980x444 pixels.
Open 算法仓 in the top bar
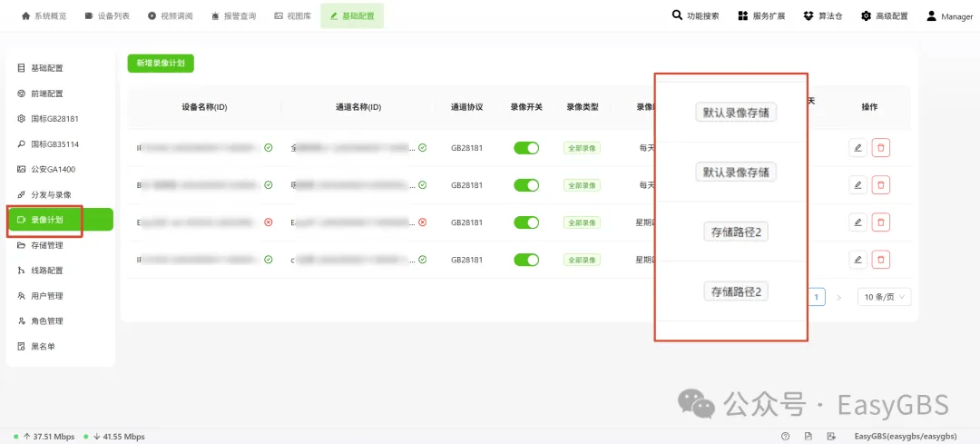pos(823,16)
